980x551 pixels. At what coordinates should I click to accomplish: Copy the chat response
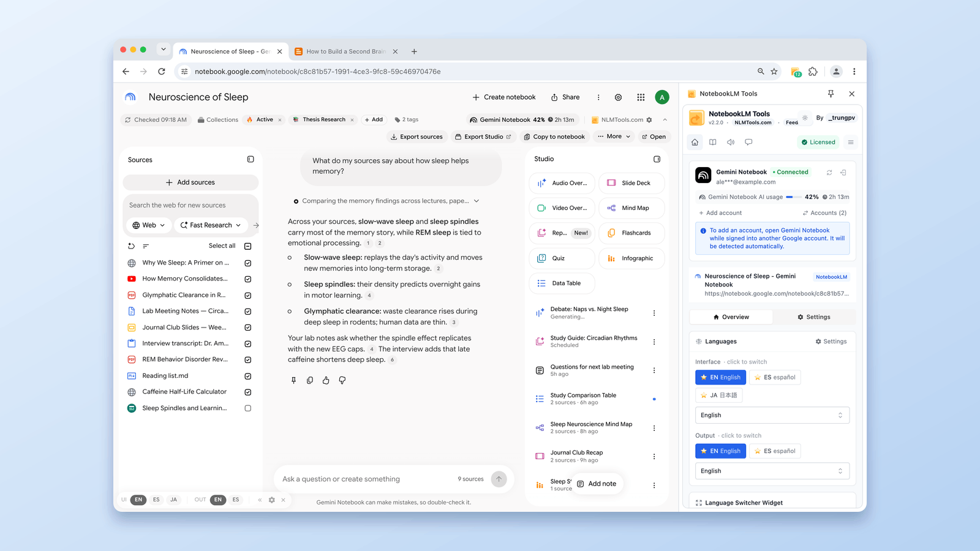(x=310, y=380)
